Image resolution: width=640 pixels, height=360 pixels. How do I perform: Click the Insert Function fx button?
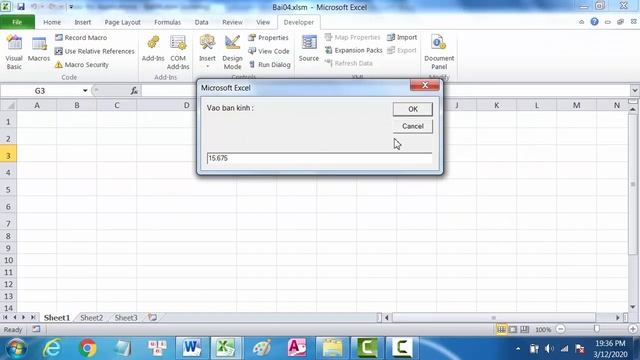pyautogui.click(x=134, y=91)
